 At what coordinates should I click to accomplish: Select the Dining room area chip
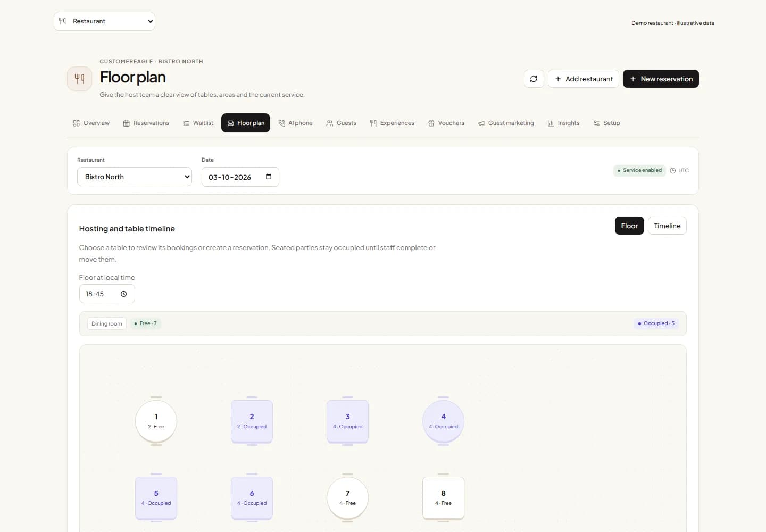[106, 323]
